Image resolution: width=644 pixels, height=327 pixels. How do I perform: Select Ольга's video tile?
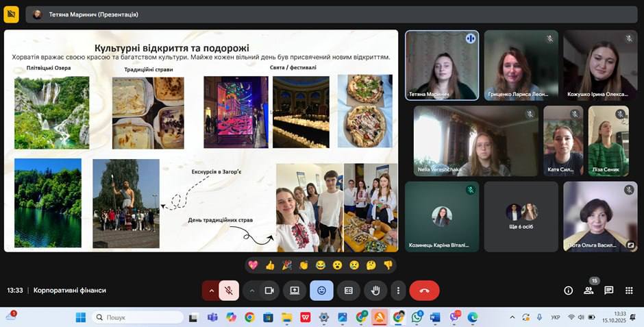599,216
